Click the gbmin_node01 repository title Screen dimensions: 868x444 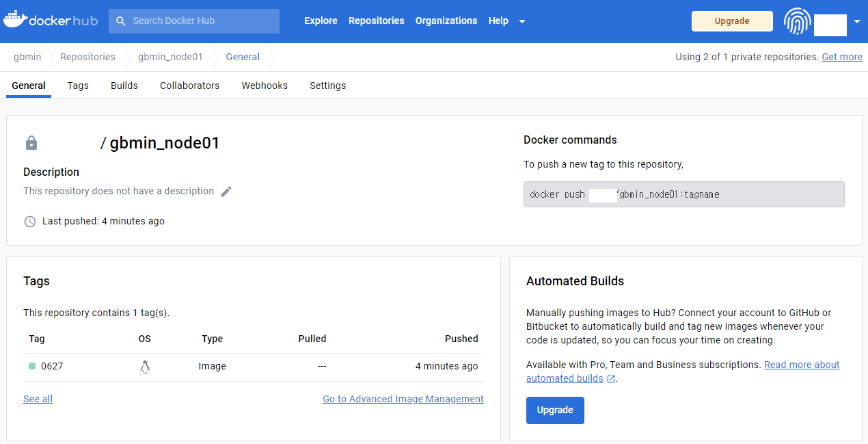coord(165,143)
